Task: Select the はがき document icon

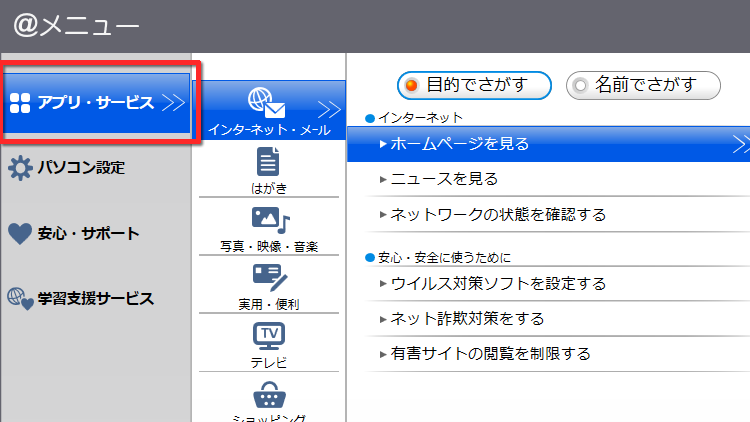Action: pyautogui.click(x=268, y=162)
